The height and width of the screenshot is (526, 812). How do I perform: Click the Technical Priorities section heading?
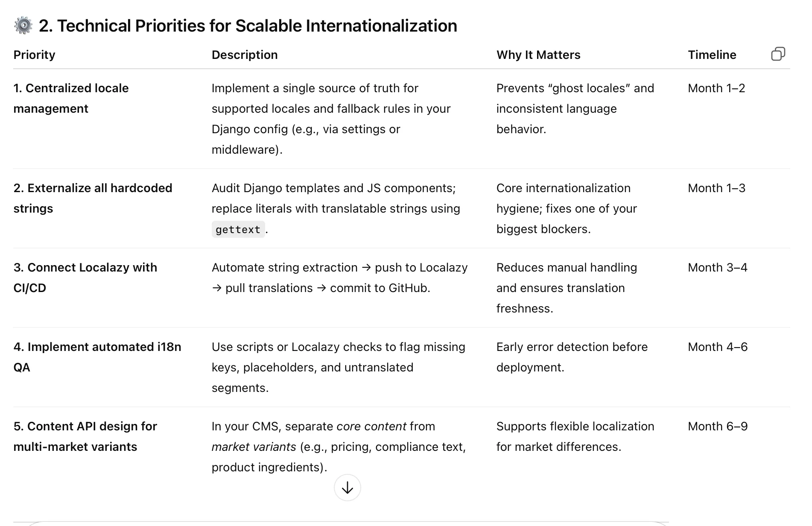click(248, 26)
